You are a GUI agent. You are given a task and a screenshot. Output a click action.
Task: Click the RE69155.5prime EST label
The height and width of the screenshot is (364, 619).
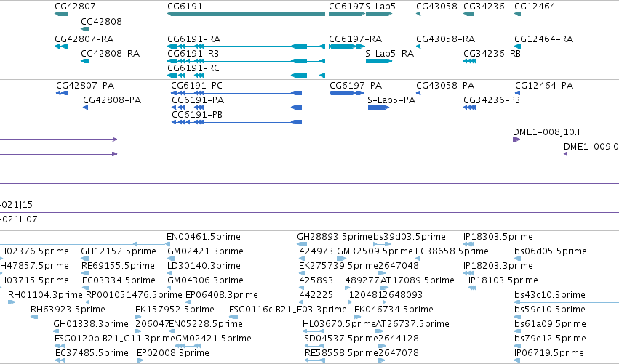click(x=118, y=266)
